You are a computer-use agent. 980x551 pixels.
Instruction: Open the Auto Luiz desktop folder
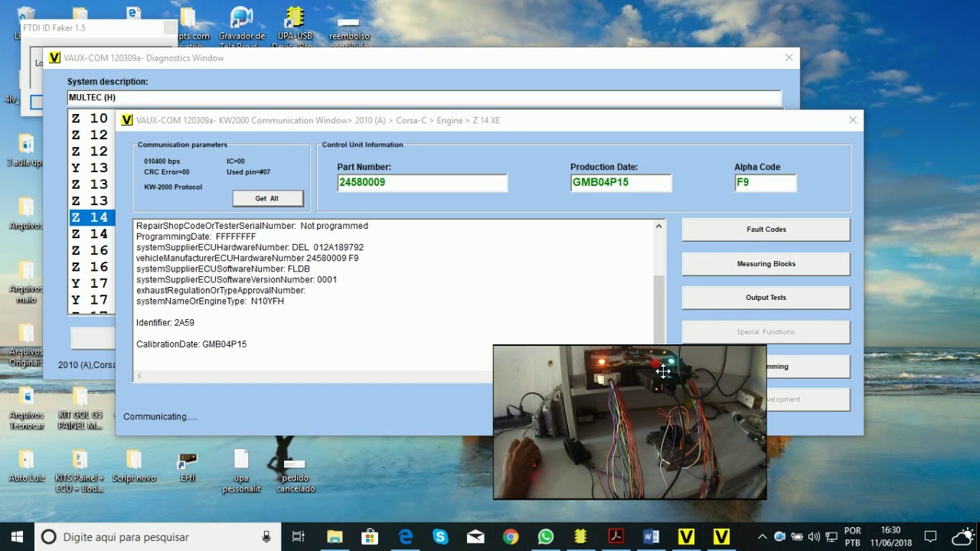pos(27,466)
